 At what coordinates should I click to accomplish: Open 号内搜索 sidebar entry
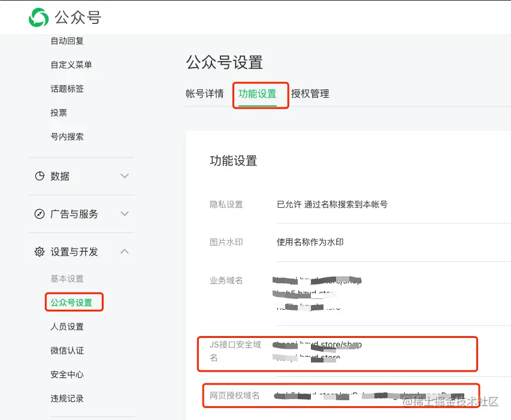[67, 137]
